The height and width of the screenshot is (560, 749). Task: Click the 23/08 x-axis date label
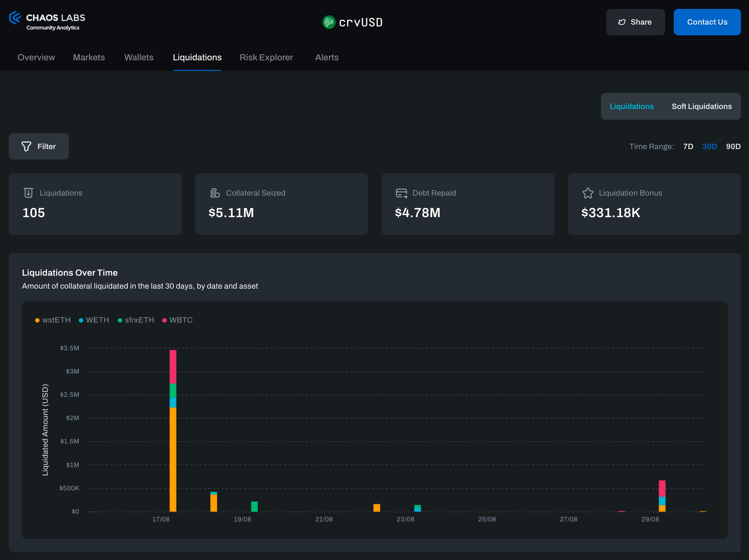[406, 519]
